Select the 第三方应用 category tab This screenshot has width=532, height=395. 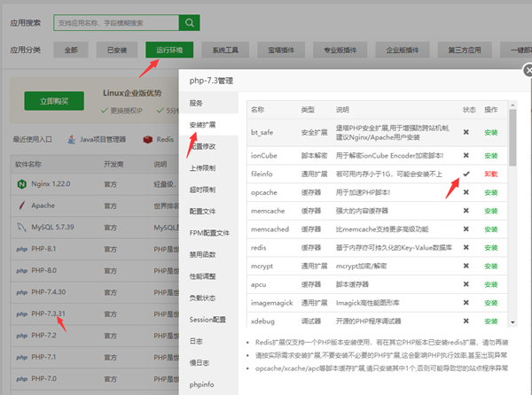pos(465,50)
